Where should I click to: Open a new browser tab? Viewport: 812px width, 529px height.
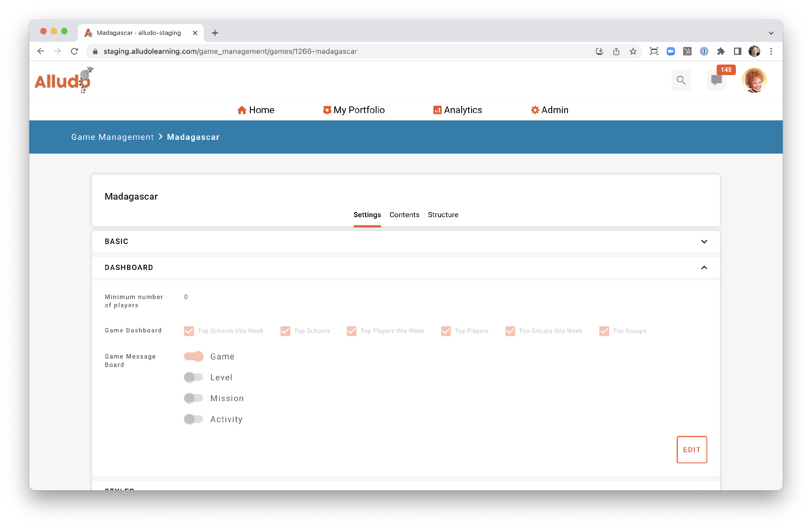pyautogui.click(x=215, y=33)
